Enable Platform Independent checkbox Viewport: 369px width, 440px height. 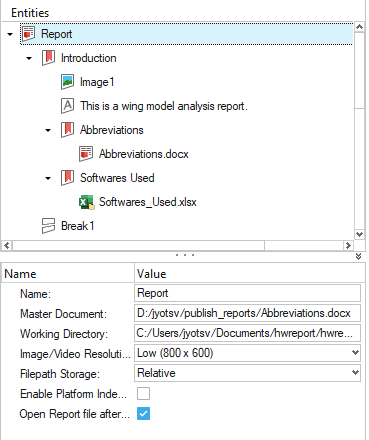coord(143,394)
